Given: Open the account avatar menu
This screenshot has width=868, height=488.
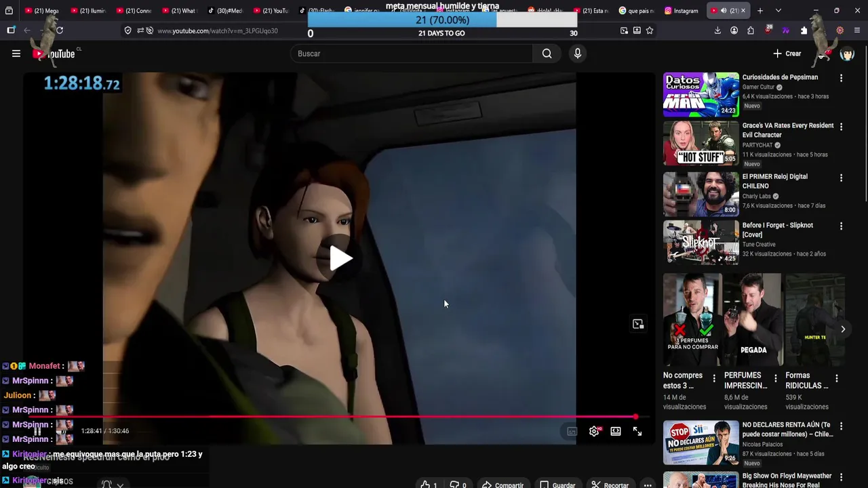Looking at the screenshot, I should click(x=847, y=54).
